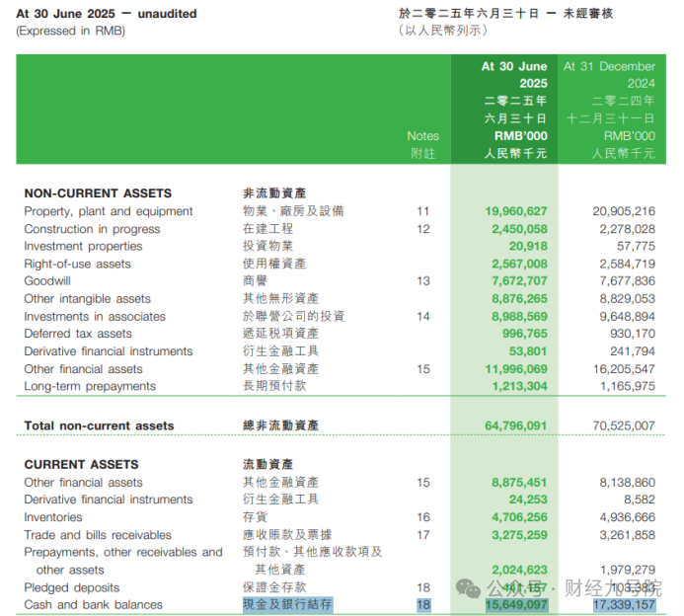Select the 'NON-CURRENT ASSETS' heading
The width and height of the screenshot is (684, 616).
click(x=98, y=193)
